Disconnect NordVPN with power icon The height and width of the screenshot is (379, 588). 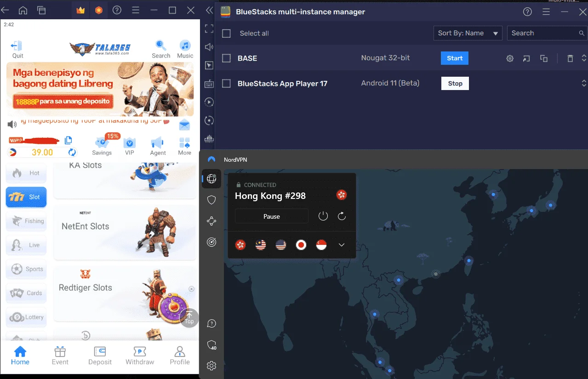pyautogui.click(x=323, y=216)
